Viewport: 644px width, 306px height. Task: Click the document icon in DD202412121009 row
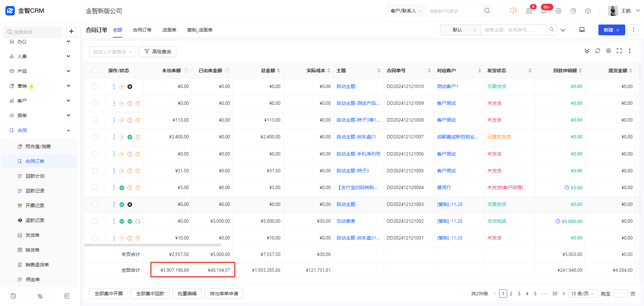(x=138, y=103)
